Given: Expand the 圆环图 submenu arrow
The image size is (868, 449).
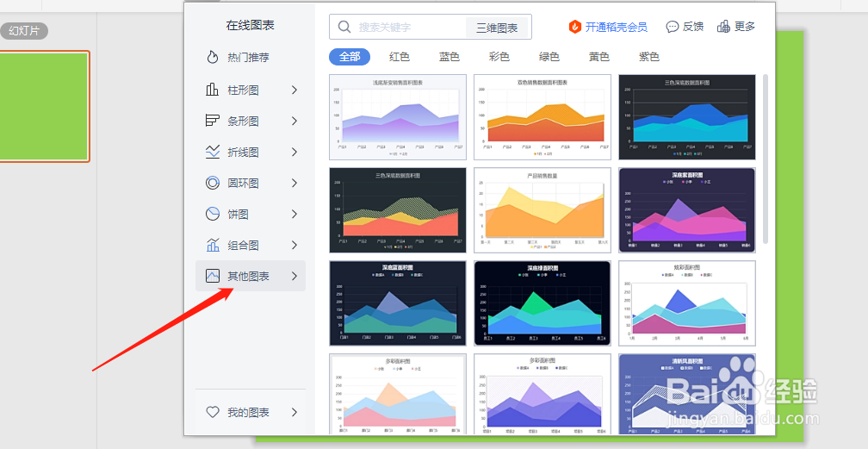Looking at the screenshot, I should [x=294, y=183].
